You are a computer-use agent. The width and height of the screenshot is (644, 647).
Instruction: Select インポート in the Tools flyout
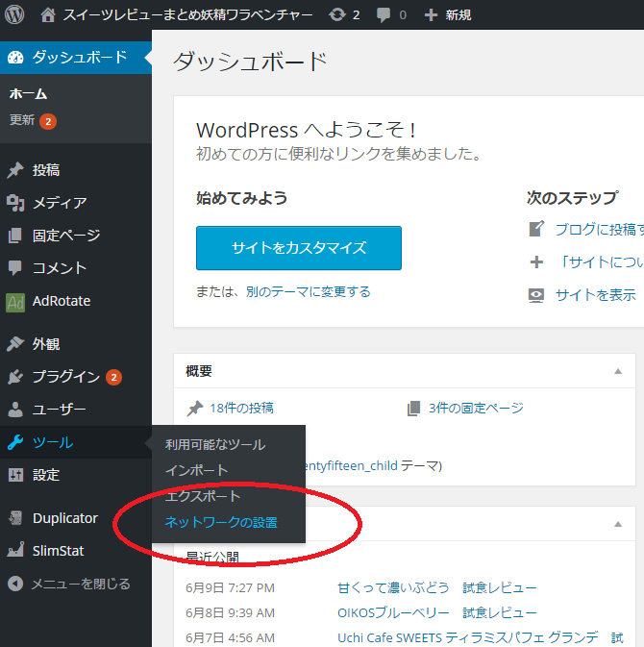tap(196, 470)
